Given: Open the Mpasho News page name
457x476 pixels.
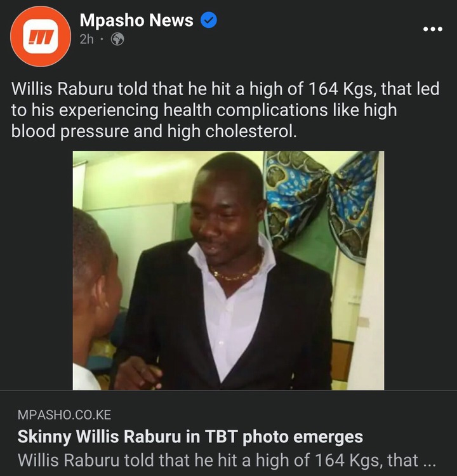Looking at the screenshot, I should click(x=136, y=20).
